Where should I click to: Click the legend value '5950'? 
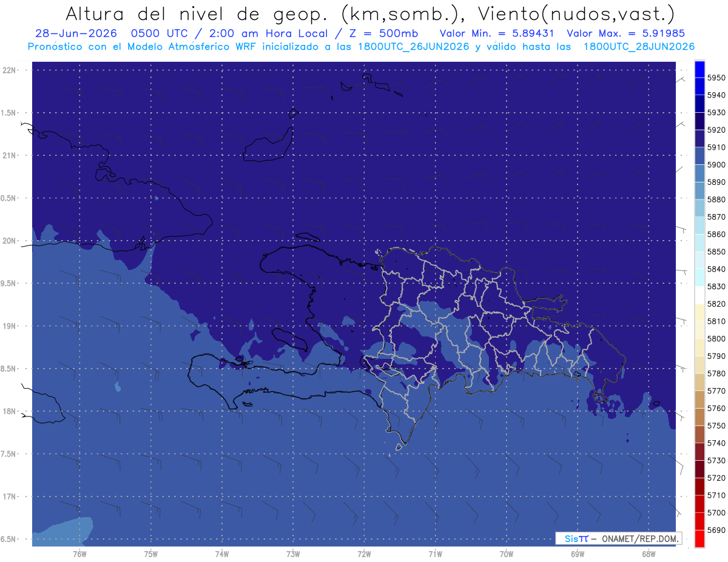click(716, 78)
